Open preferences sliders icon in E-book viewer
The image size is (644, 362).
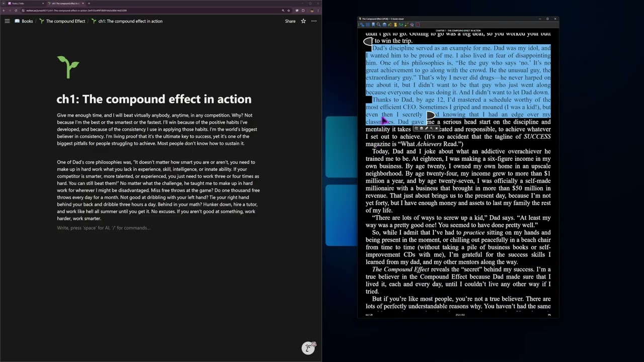401,25
